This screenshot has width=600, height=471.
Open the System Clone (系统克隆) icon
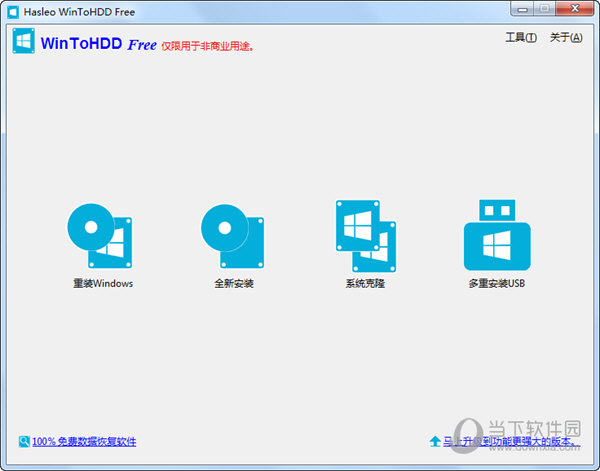(366, 236)
